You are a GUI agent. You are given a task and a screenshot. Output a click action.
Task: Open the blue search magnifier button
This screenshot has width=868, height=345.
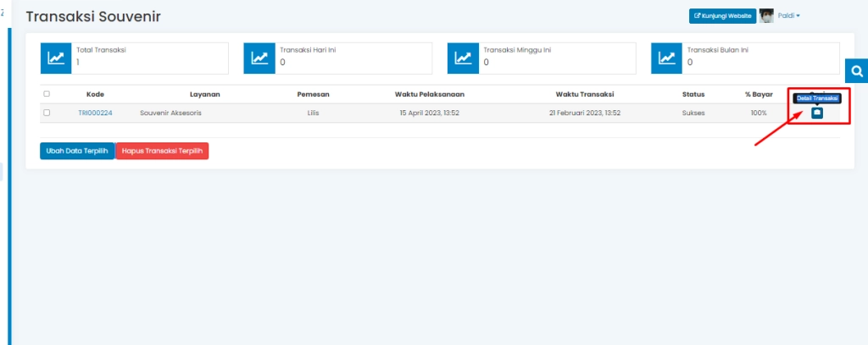click(856, 71)
